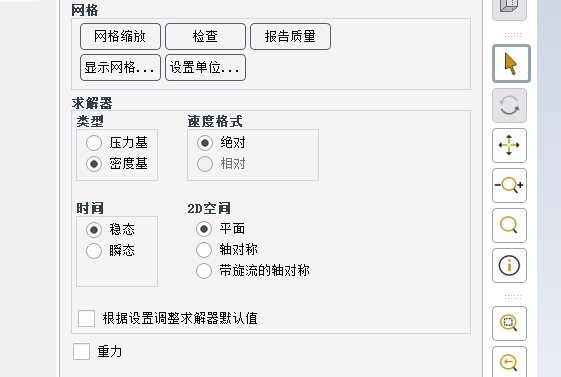The image size is (561, 377).
Task: Select the pan/translate view tool icon
Action: (x=509, y=145)
